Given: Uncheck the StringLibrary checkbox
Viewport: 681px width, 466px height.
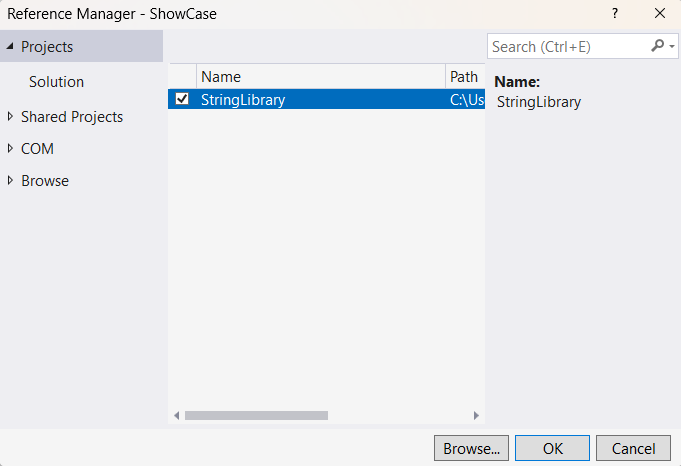Looking at the screenshot, I should [x=182, y=99].
